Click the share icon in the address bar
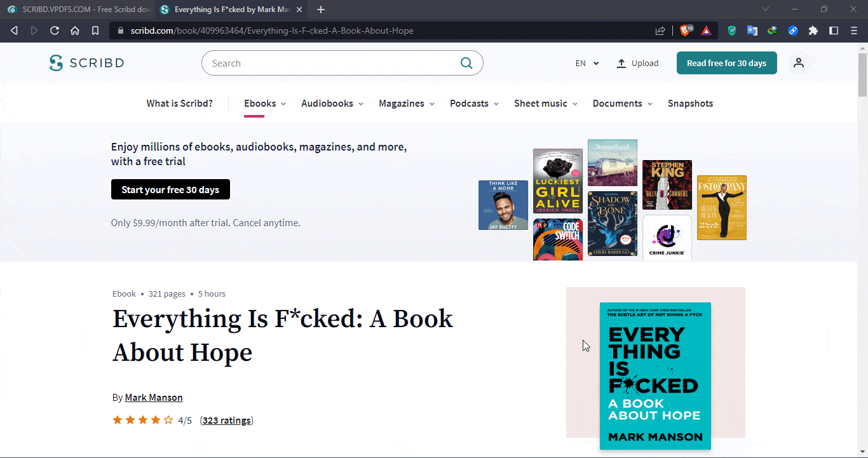Screen dimensions: 868x458 pos(660,30)
